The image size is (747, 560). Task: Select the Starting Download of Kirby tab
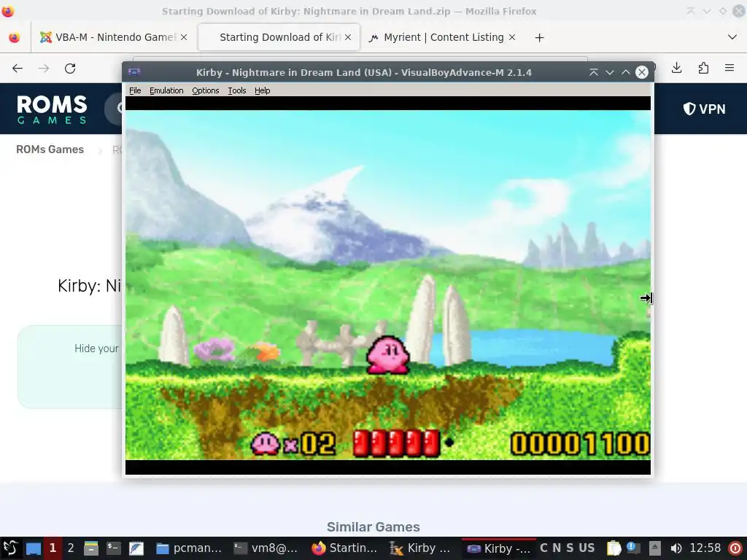[x=279, y=37]
